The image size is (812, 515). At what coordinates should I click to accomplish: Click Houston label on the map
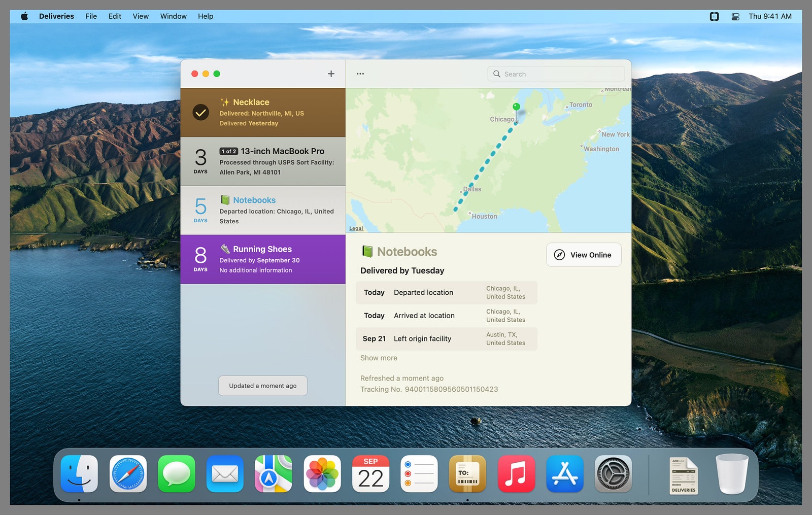tap(484, 216)
